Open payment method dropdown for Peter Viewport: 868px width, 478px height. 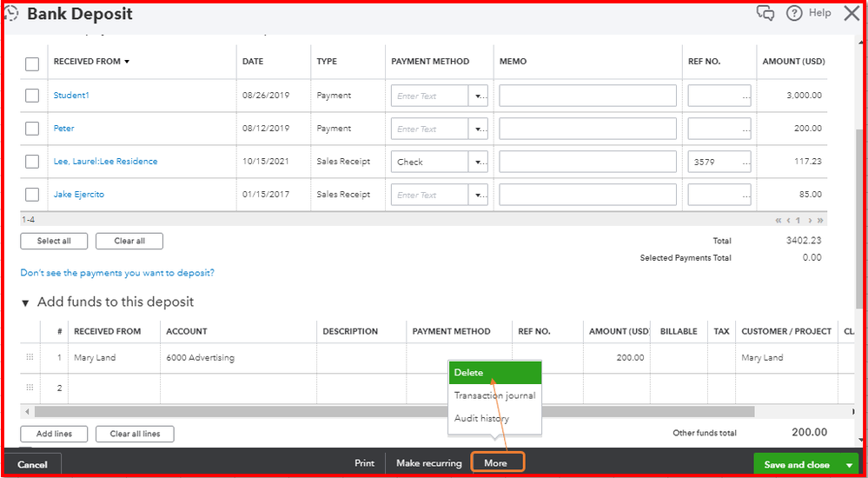click(x=478, y=129)
